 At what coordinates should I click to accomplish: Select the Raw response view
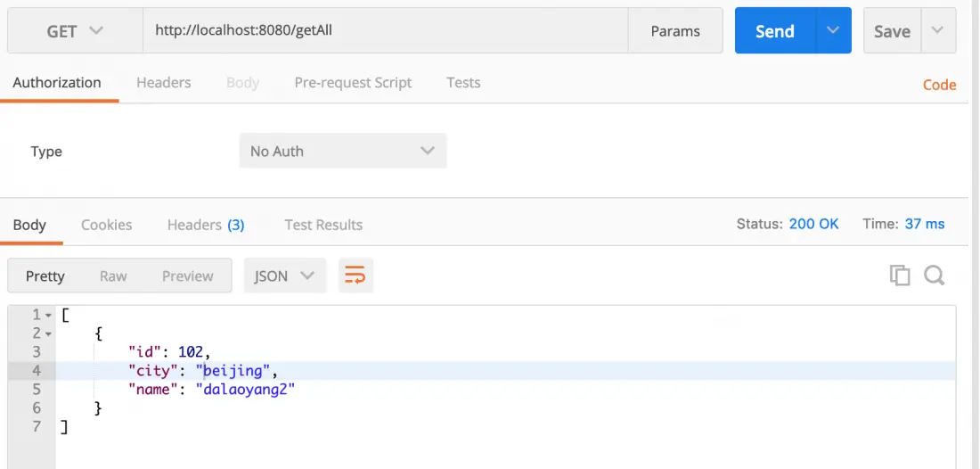[x=113, y=276]
